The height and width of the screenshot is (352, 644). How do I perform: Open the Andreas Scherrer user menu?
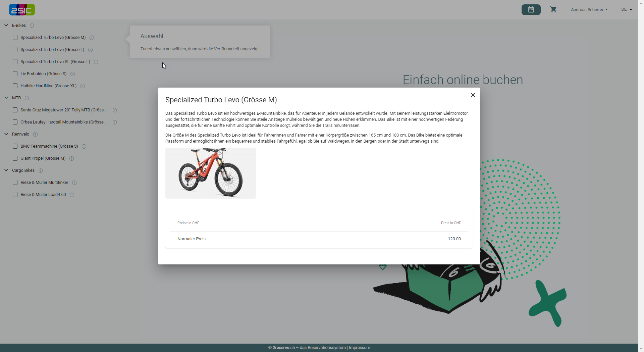589,10
